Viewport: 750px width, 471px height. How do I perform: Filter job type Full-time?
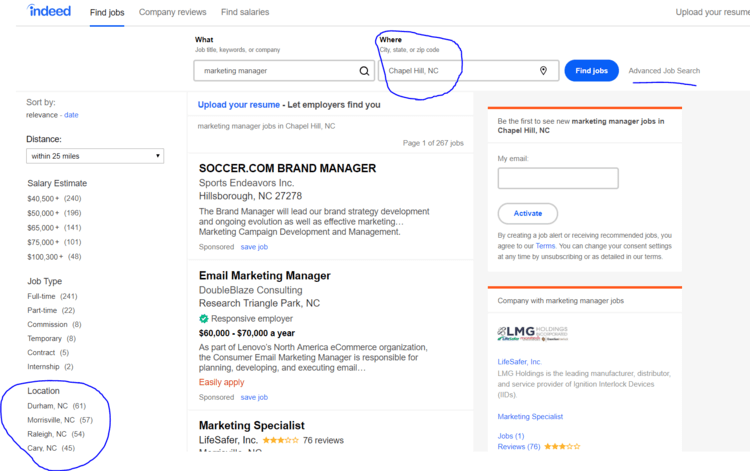click(52, 296)
